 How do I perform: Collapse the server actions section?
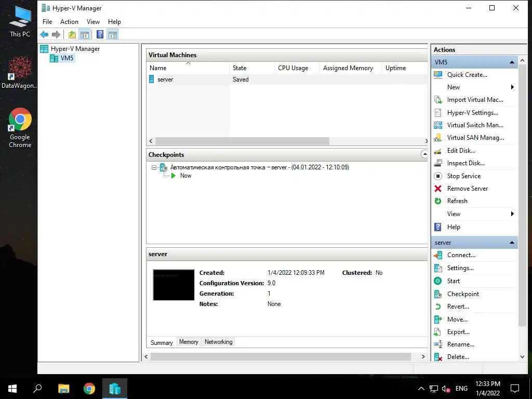coord(512,243)
